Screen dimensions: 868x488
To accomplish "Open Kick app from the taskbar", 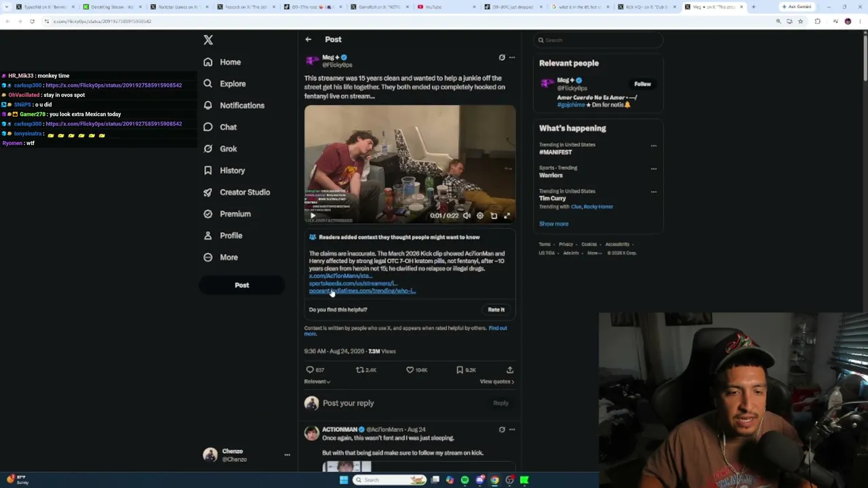I will pos(524,480).
